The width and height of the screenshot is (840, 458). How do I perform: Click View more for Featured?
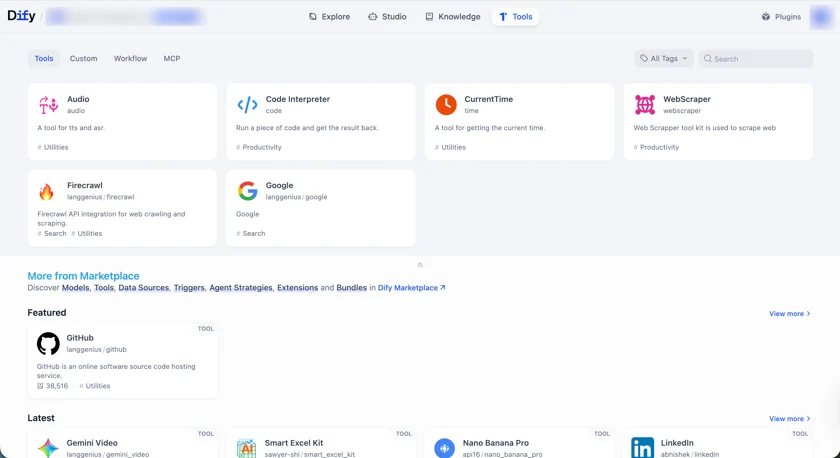790,313
